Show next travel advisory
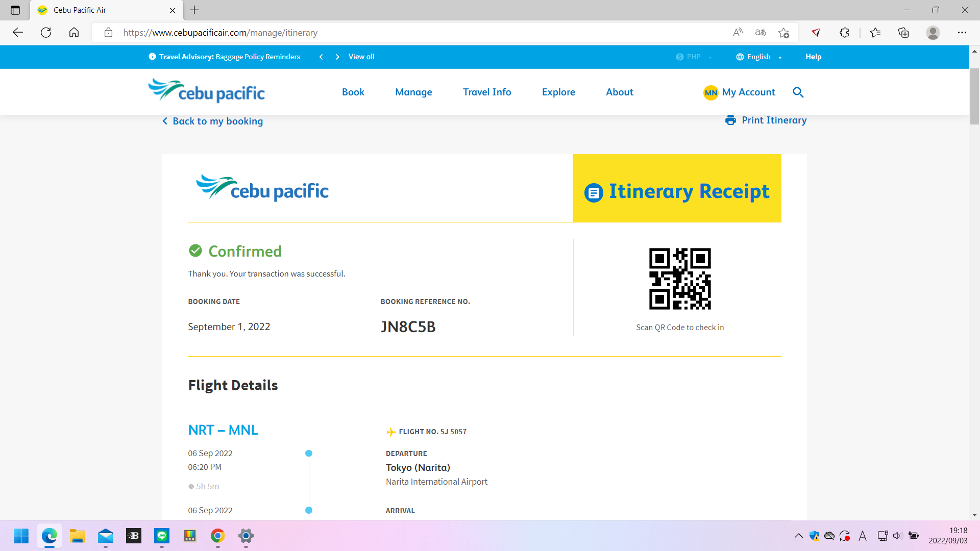Image resolution: width=980 pixels, height=551 pixels. coord(337,57)
